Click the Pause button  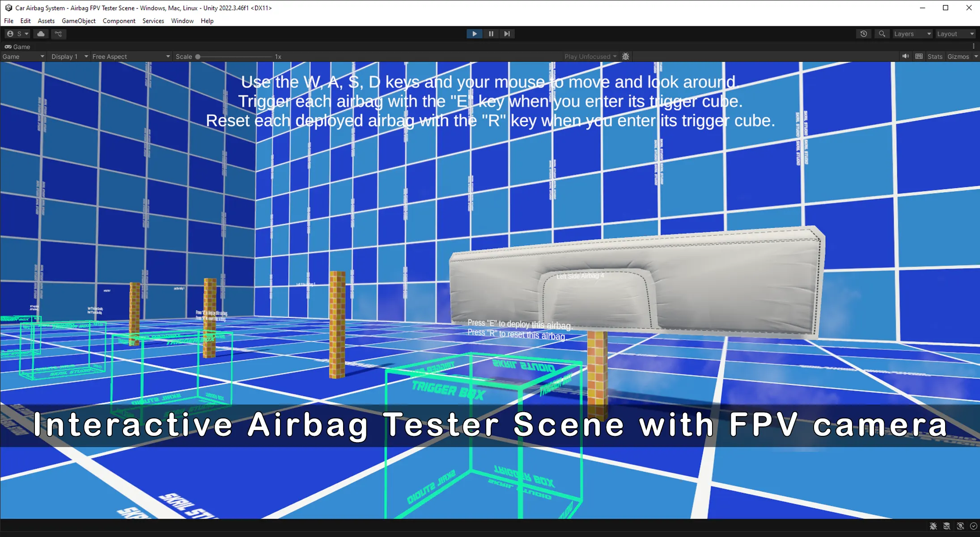[491, 34]
